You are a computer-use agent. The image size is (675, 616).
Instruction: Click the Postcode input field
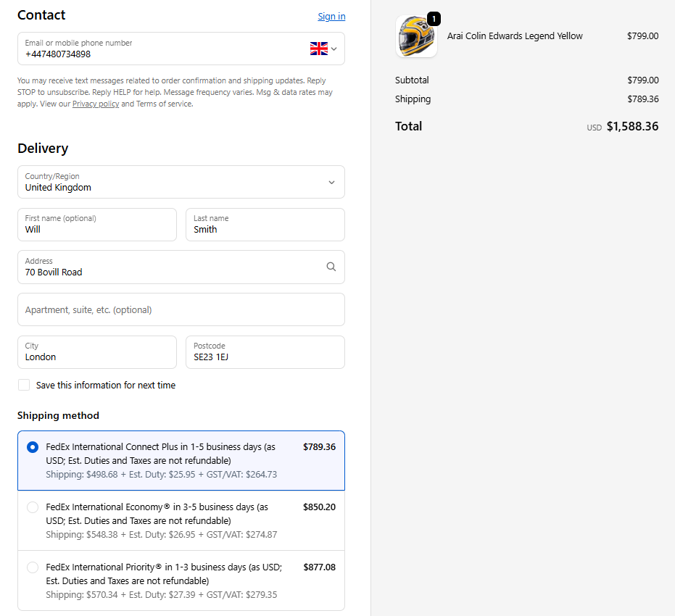[265, 352]
